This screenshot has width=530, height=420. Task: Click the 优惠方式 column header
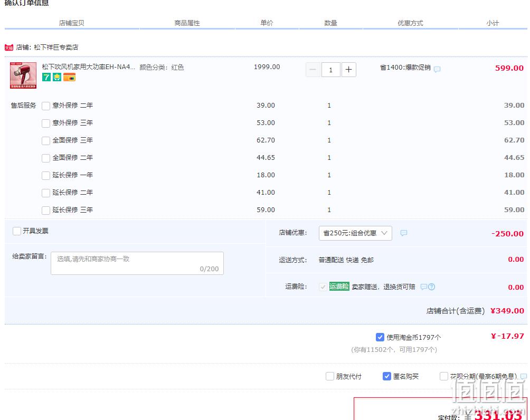point(410,23)
